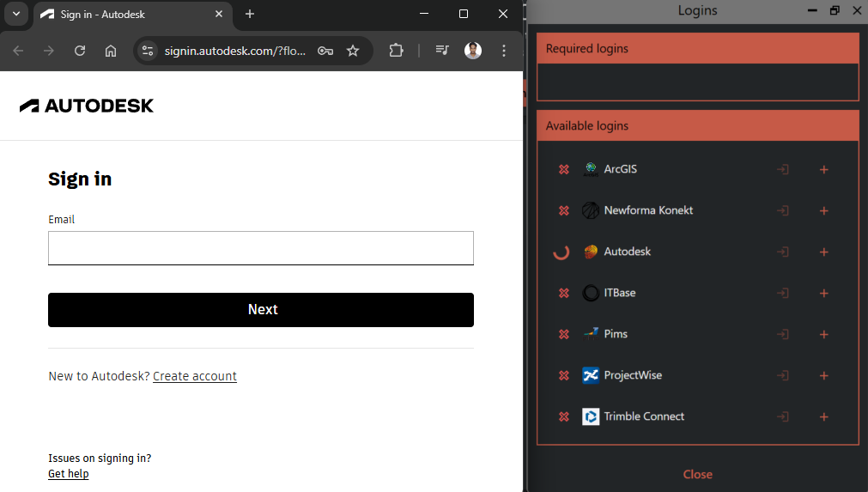868x492 pixels.
Task: Click the red X status beside ITBase
Action: [563, 293]
